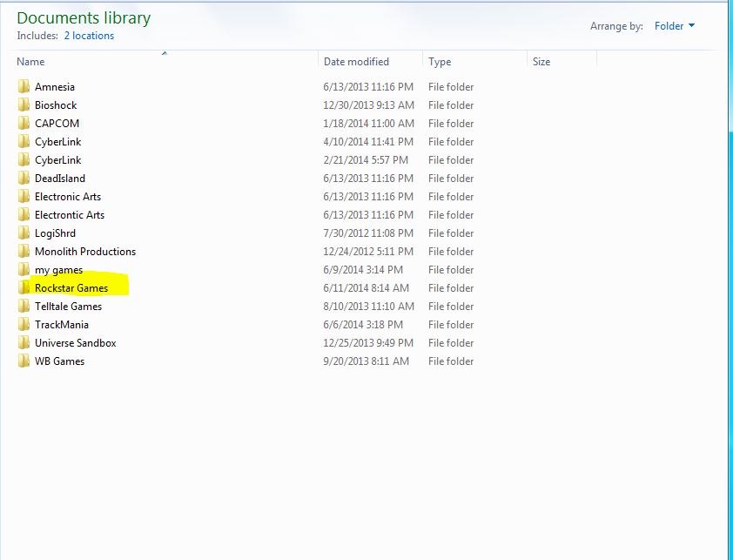Select the Electronic Arts folder name
This screenshot has height=560, width=733.
point(68,197)
